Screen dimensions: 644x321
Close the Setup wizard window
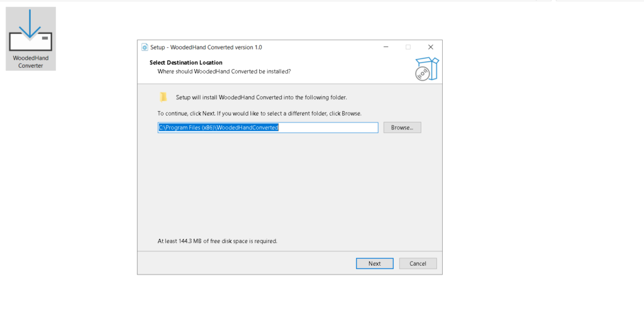(430, 47)
